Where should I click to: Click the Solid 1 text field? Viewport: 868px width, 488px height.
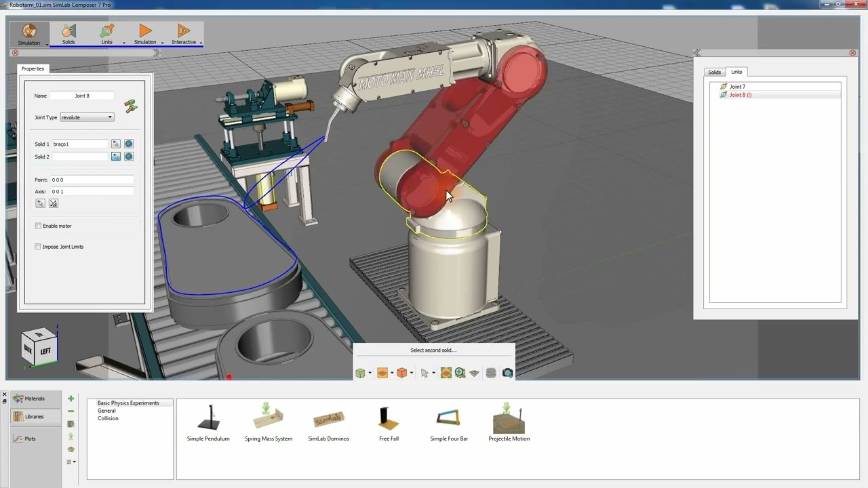(x=80, y=144)
